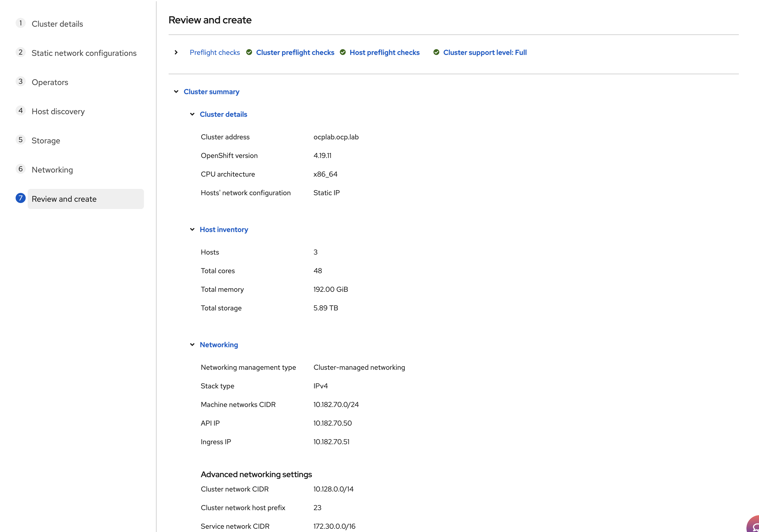Click the step 7 numbered circle icon
This screenshot has height=532, width=759.
[20, 198]
